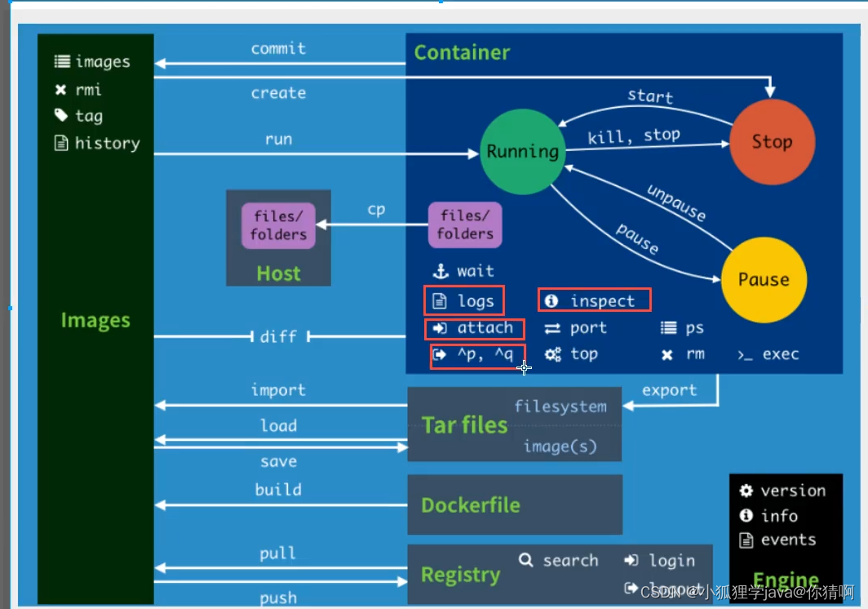Click the swap arrows icon beside port

click(x=552, y=329)
